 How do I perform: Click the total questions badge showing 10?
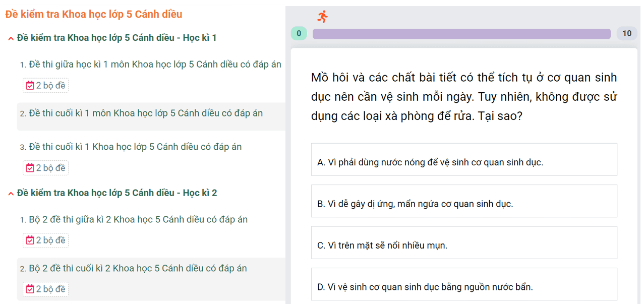click(x=626, y=34)
